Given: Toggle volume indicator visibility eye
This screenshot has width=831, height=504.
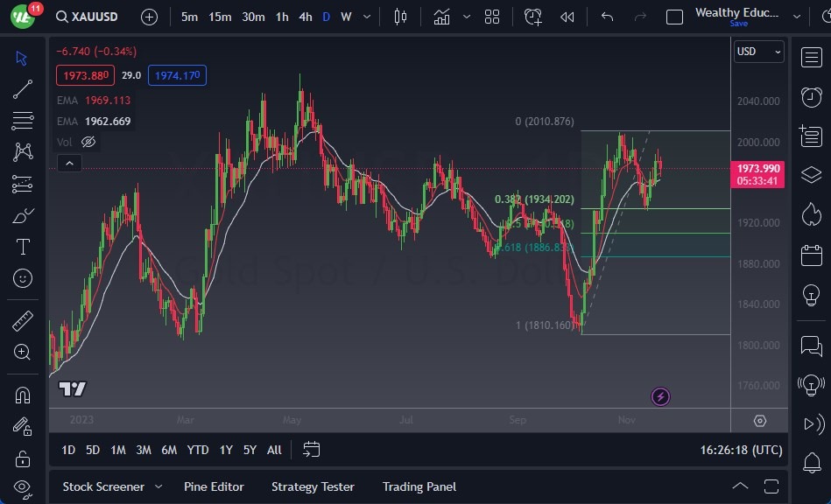Looking at the screenshot, I should tap(88, 142).
